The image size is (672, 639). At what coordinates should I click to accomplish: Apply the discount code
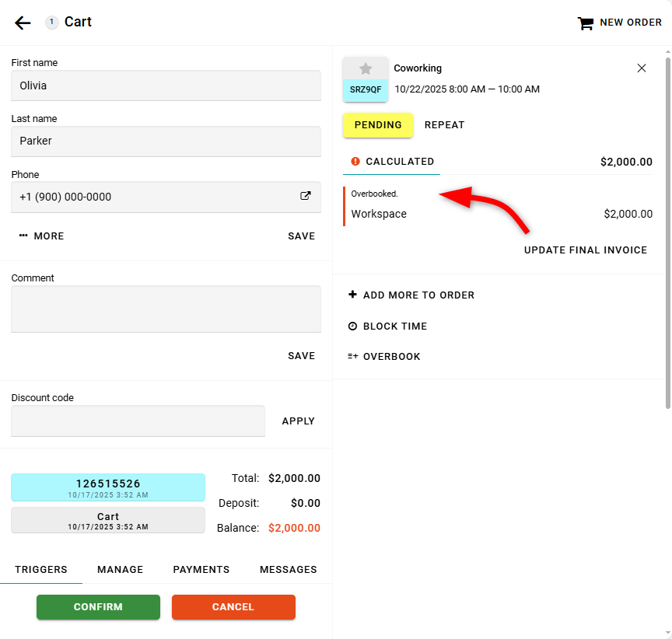click(298, 421)
